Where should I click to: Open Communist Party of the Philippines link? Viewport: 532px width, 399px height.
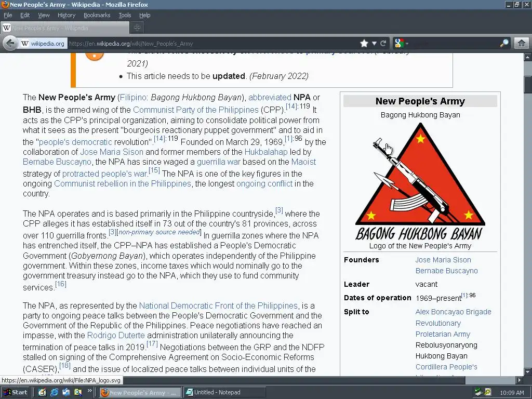[x=196, y=110]
